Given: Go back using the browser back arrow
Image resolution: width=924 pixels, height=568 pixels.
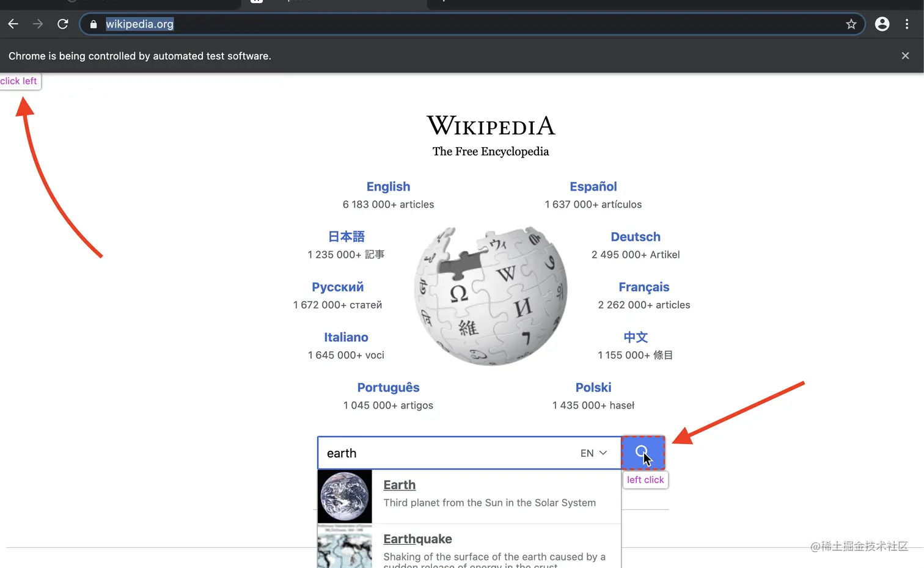Looking at the screenshot, I should pos(13,24).
